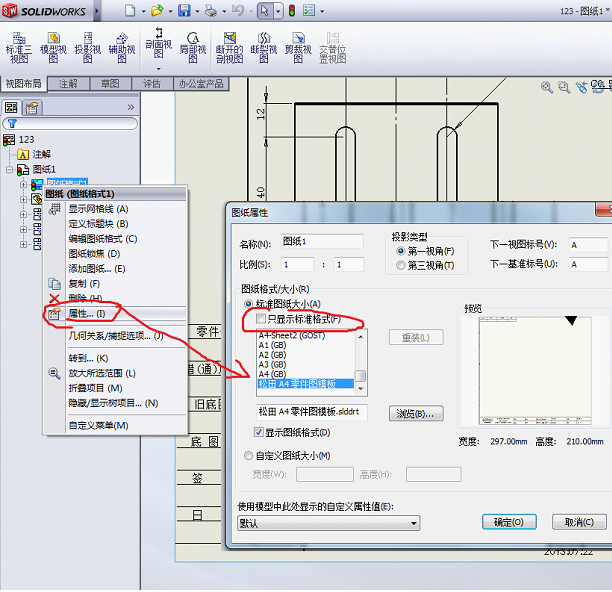Click the Open file folder icon
The image size is (612, 592).
[x=157, y=11]
